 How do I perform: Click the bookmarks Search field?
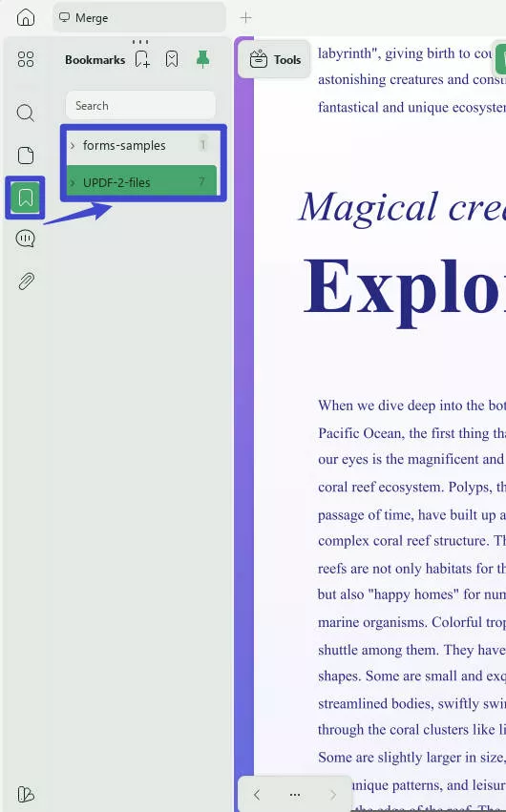(141, 106)
